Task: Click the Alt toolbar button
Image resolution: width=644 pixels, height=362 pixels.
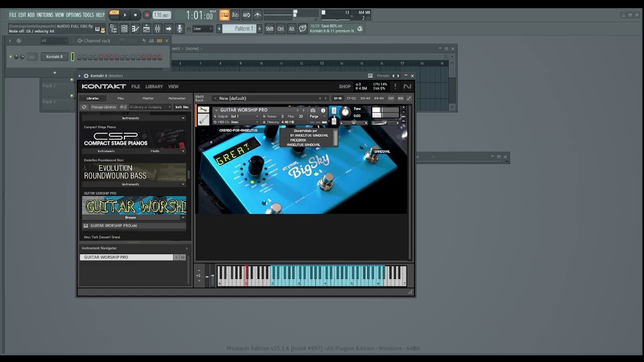Action: pyautogui.click(x=291, y=29)
